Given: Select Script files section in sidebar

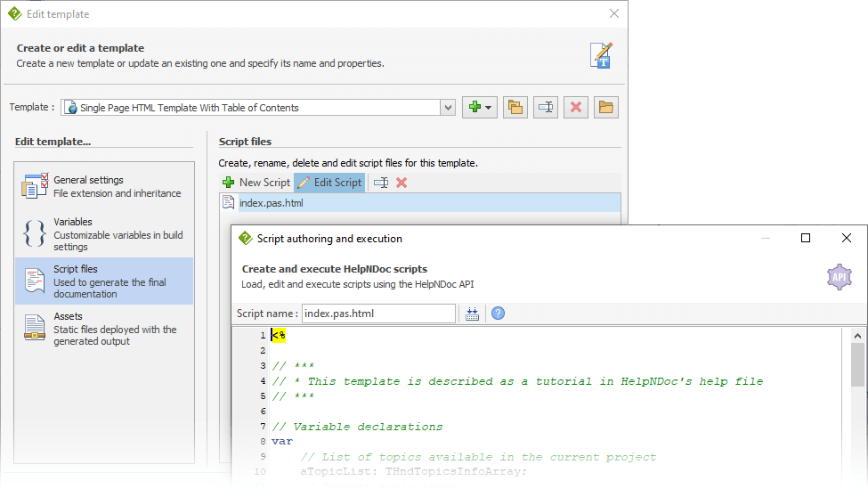Looking at the screenshot, I should (x=104, y=281).
